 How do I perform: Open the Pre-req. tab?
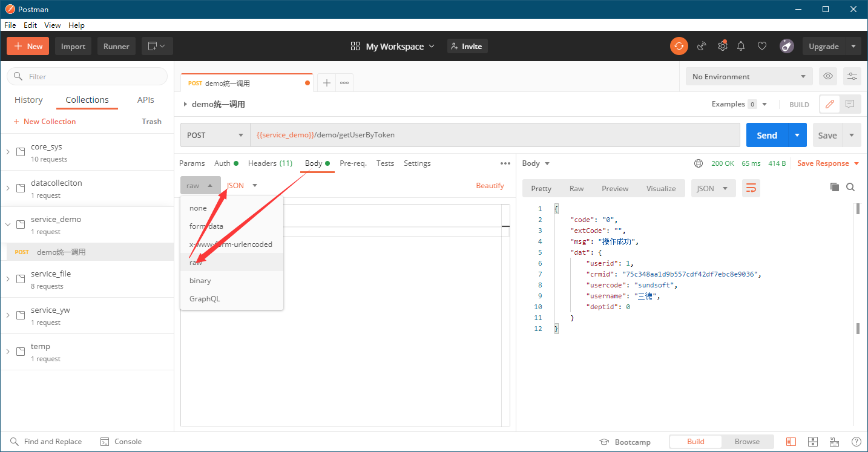click(353, 163)
